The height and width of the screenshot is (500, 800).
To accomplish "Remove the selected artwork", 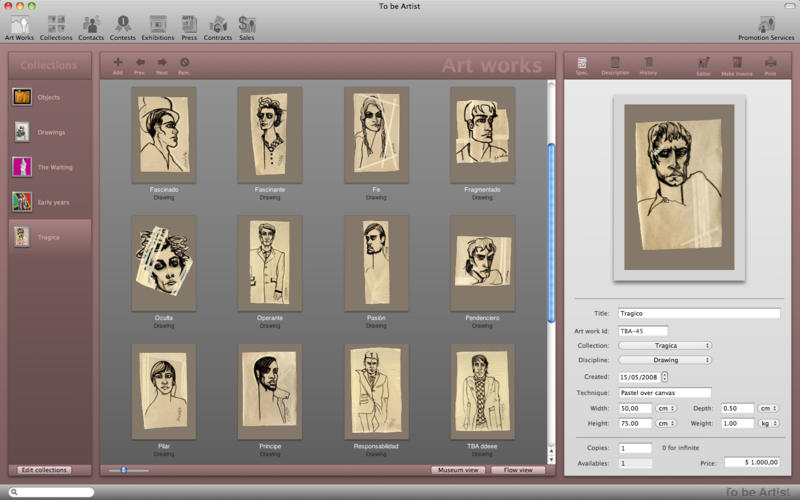I will pyautogui.click(x=184, y=64).
